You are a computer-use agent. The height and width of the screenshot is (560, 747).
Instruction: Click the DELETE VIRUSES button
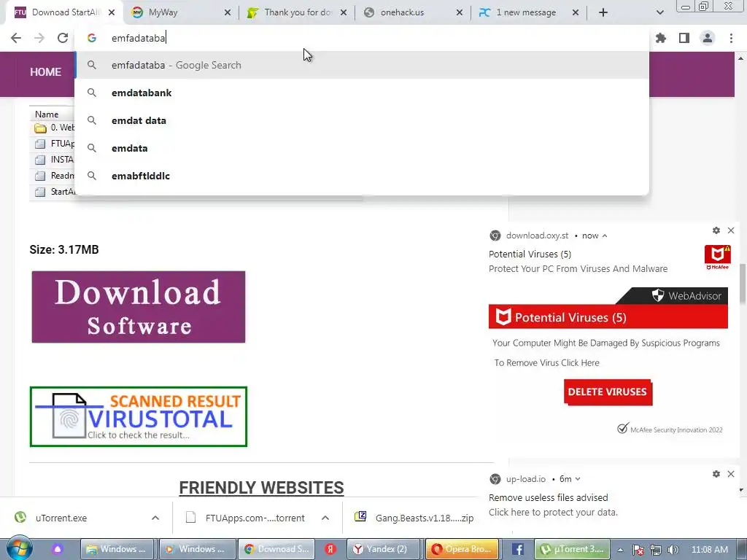(608, 392)
